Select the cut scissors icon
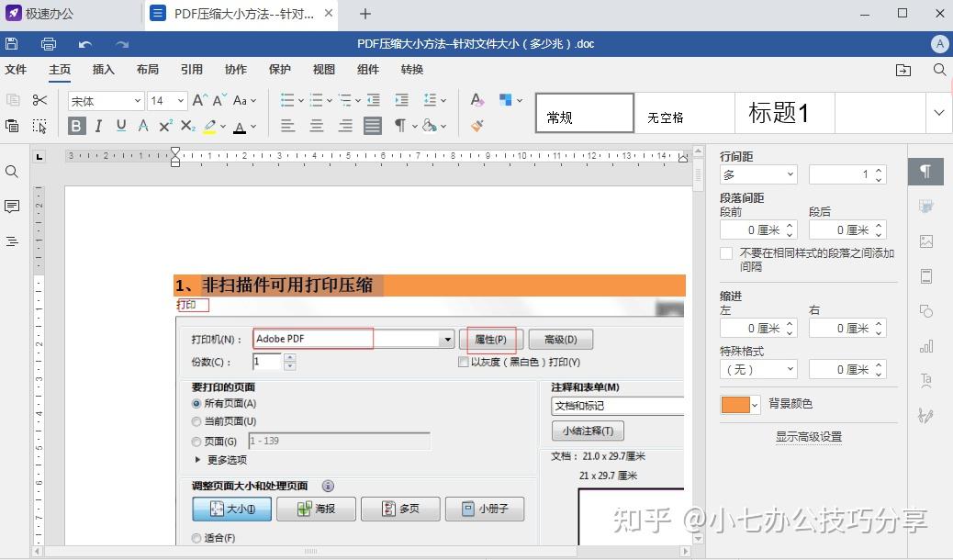 [x=39, y=100]
